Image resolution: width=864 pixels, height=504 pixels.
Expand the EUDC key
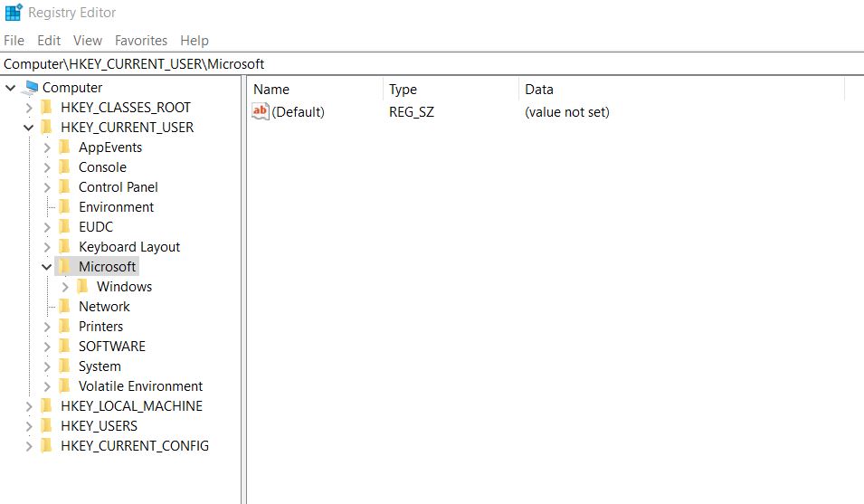click(x=47, y=227)
